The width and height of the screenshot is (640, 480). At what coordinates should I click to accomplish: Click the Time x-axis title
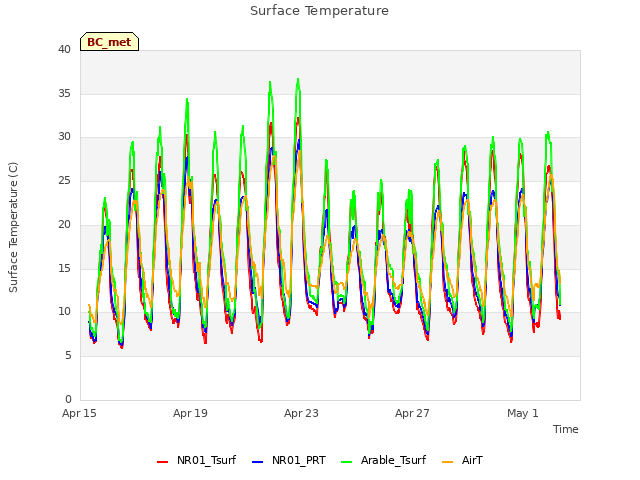565,429
